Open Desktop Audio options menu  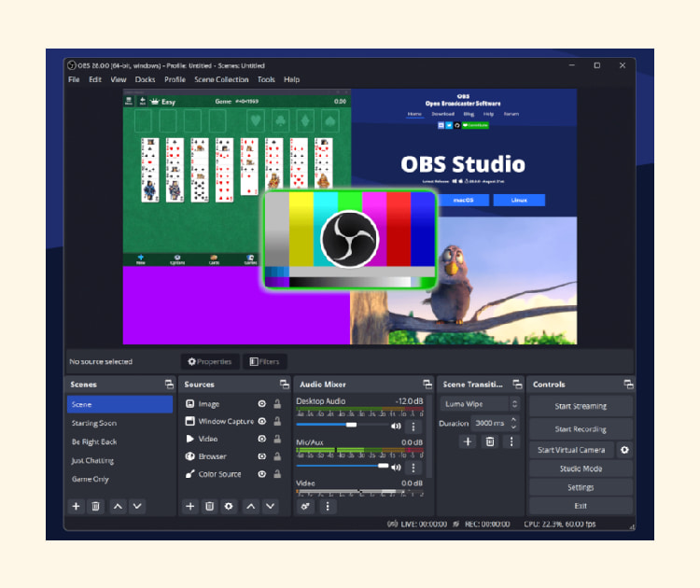(x=413, y=427)
